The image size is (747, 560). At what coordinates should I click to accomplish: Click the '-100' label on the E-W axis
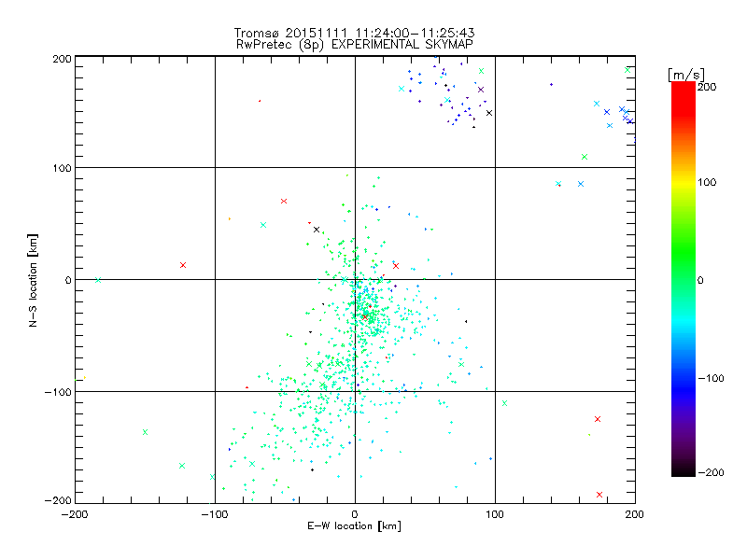click(215, 514)
